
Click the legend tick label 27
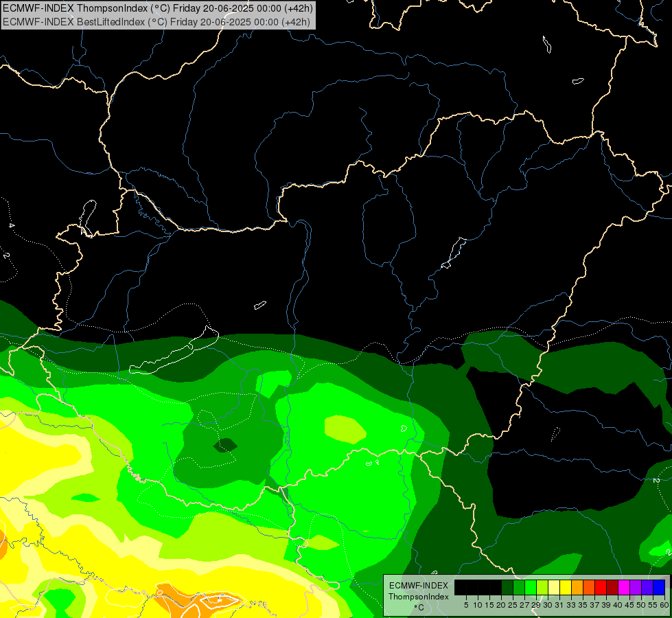coord(524,605)
